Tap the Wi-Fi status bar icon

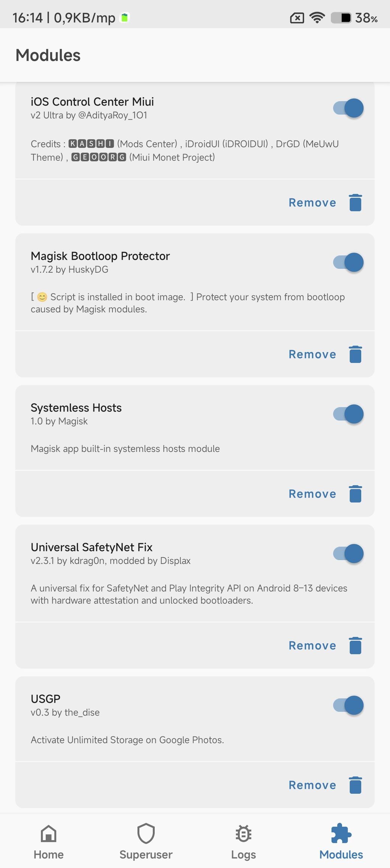point(317,18)
